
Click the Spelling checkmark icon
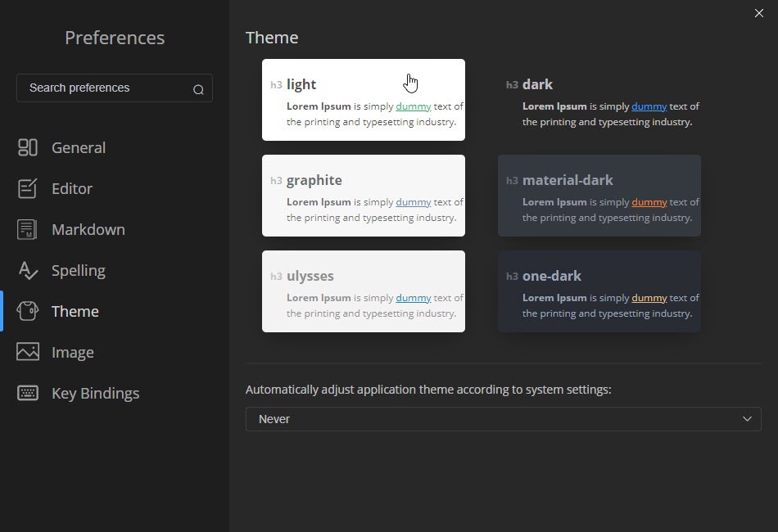coord(28,270)
